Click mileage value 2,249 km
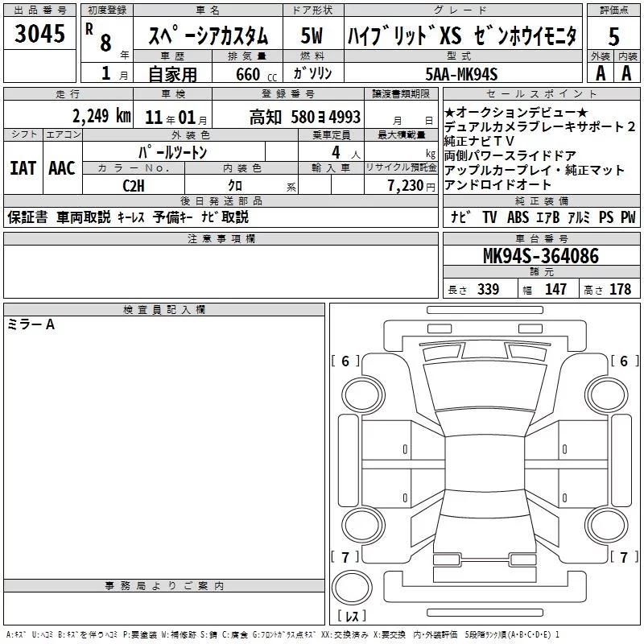This screenshot has width=644, height=644. pyautogui.click(x=101, y=116)
